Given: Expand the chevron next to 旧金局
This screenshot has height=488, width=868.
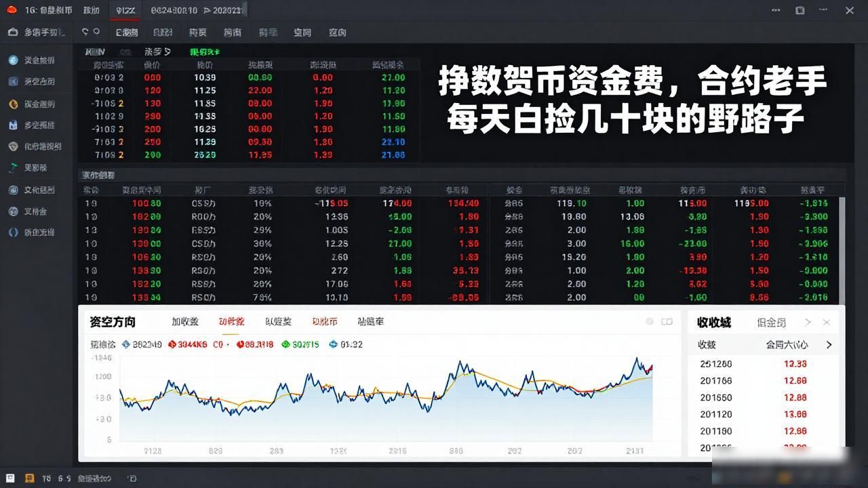Looking at the screenshot, I should [808, 323].
